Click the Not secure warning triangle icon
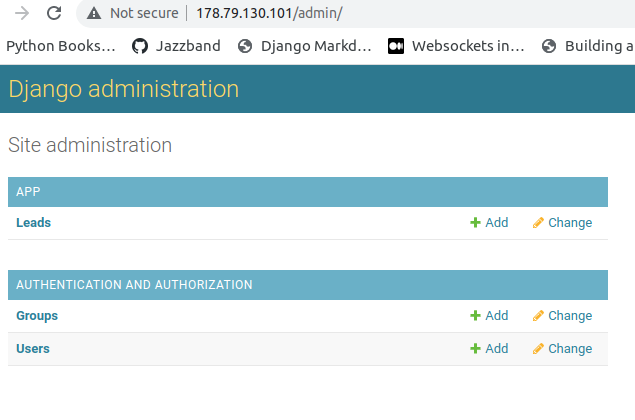This screenshot has width=635, height=420. tap(94, 13)
